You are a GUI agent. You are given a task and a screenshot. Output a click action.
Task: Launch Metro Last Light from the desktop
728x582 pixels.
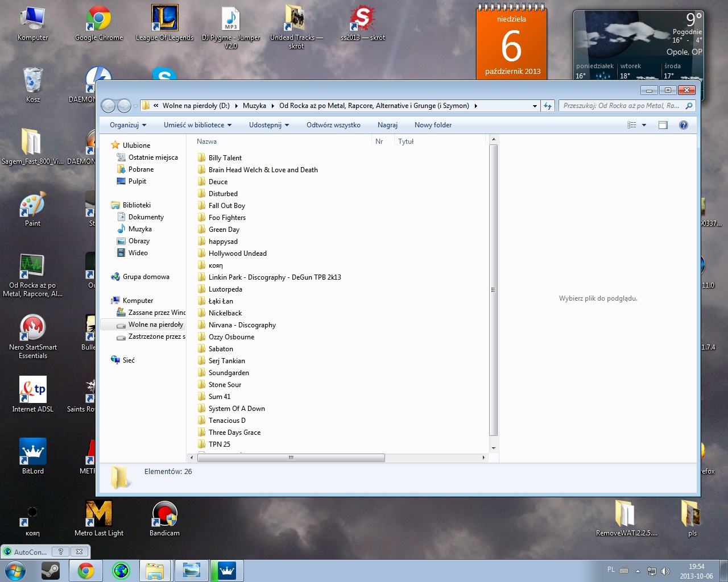[x=98, y=518]
